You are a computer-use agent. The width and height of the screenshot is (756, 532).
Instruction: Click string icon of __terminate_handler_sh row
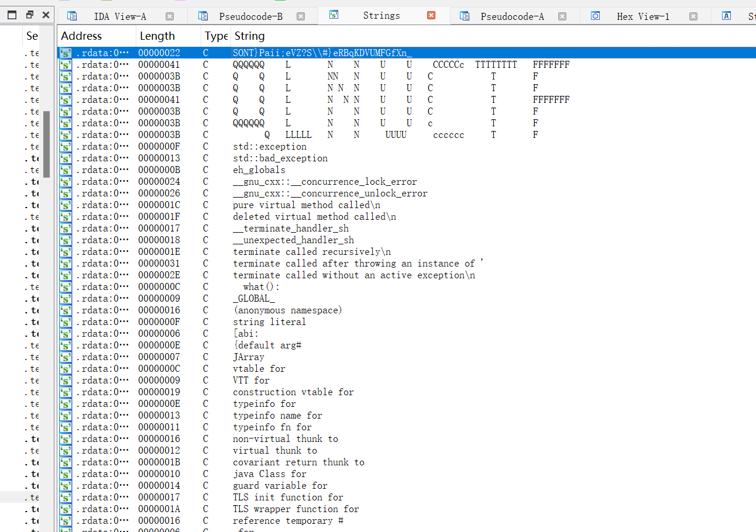point(66,229)
